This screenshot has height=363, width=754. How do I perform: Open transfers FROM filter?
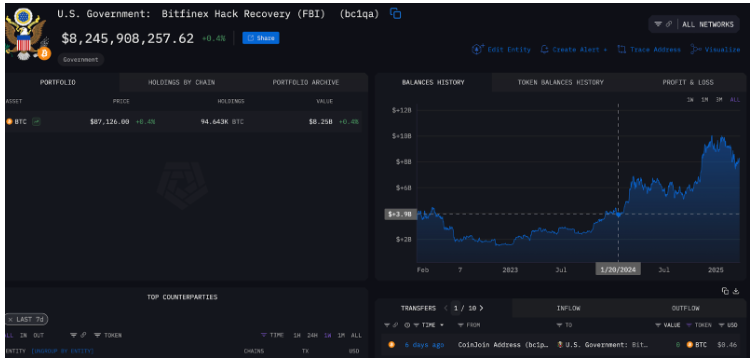pos(469,325)
